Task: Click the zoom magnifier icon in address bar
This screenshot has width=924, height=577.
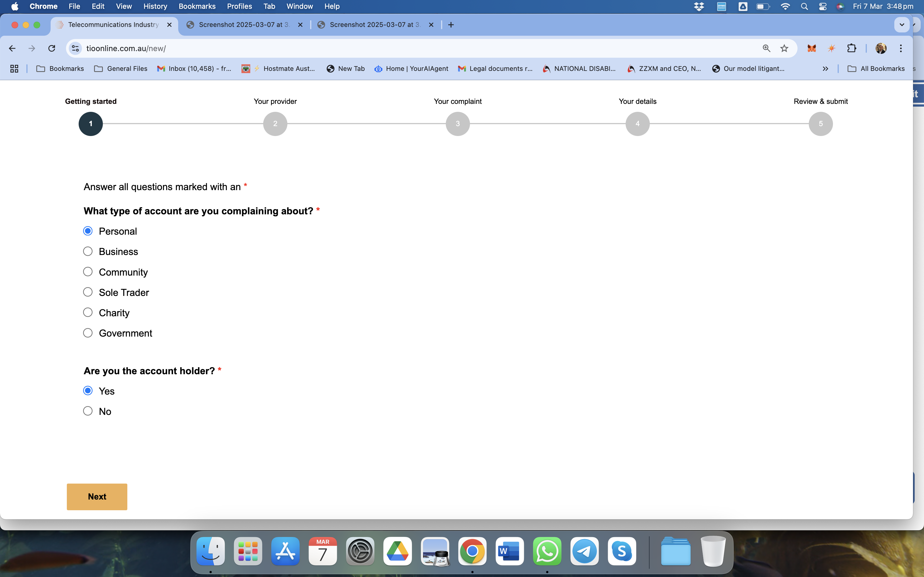Action: tap(766, 48)
